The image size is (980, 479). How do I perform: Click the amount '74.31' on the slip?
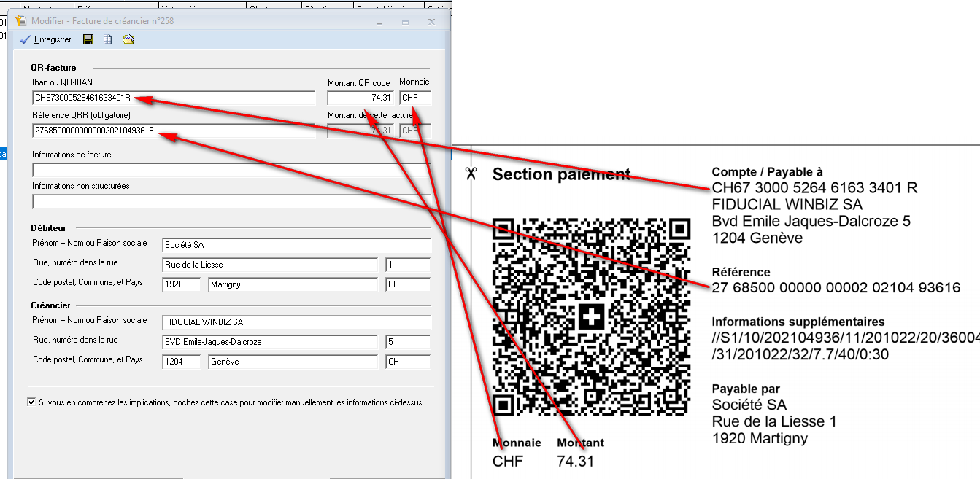pos(576,462)
